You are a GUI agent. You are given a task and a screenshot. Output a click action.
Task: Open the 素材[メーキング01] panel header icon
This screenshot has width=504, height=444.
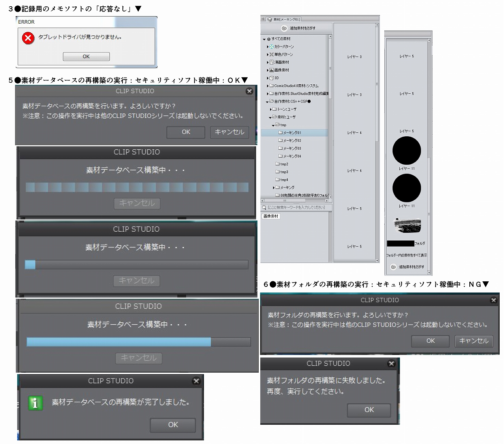click(269, 19)
